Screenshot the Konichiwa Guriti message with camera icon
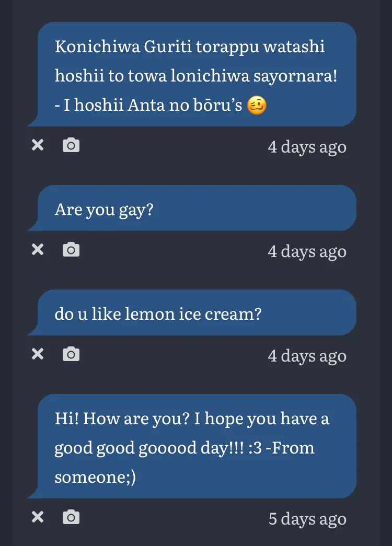Image resolution: width=392 pixels, height=546 pixels. (x=71, y=145)
